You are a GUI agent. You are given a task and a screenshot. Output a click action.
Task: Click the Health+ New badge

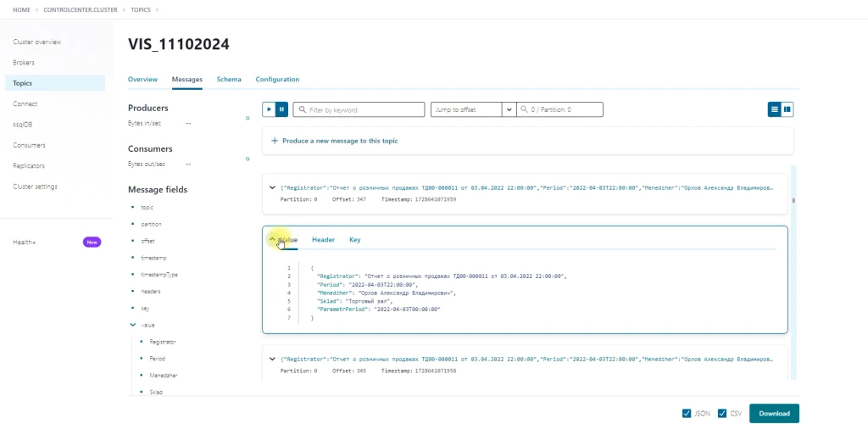tap(92, 242)
